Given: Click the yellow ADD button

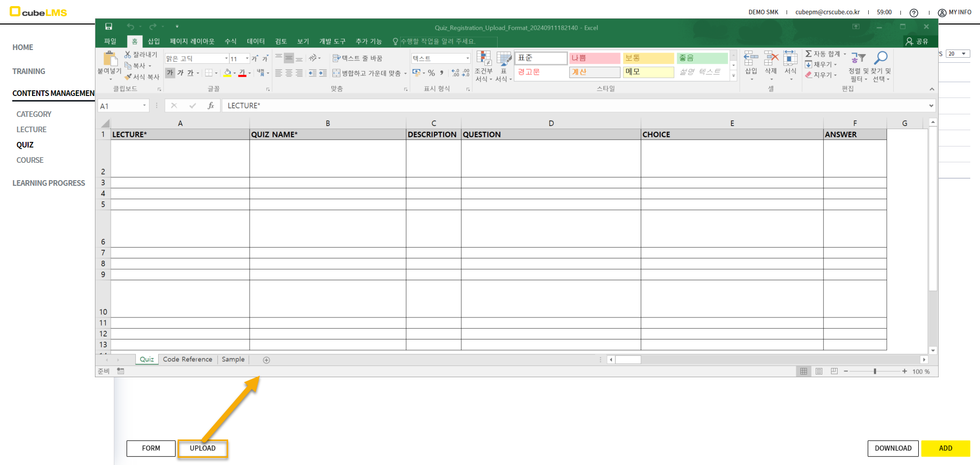Looking at the screenshot, I should (x=945, y=448).
